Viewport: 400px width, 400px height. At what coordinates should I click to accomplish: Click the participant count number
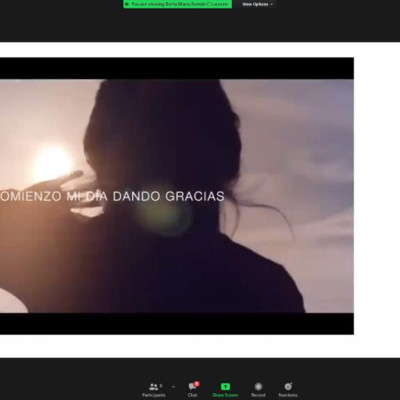click(161, 386)
